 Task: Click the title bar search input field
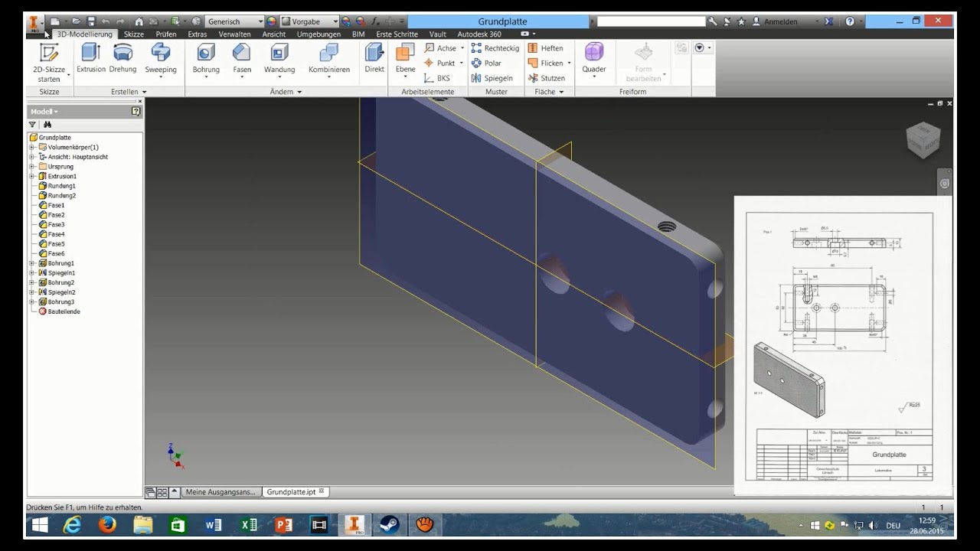pos(651,21)
